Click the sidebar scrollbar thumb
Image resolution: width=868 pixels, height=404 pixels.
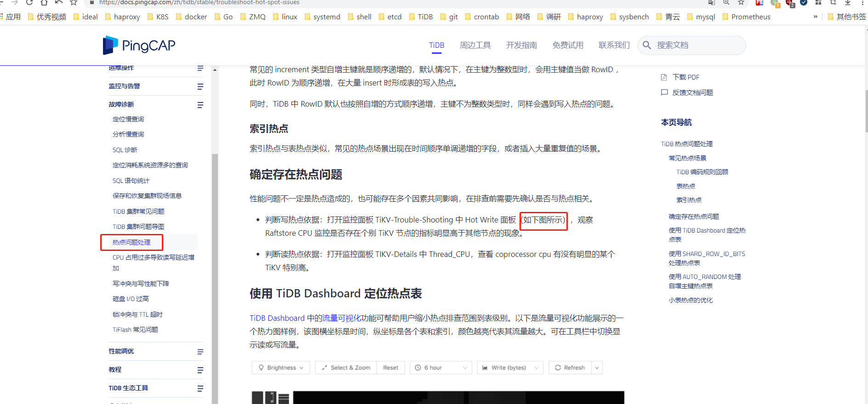tap(215, 279)
